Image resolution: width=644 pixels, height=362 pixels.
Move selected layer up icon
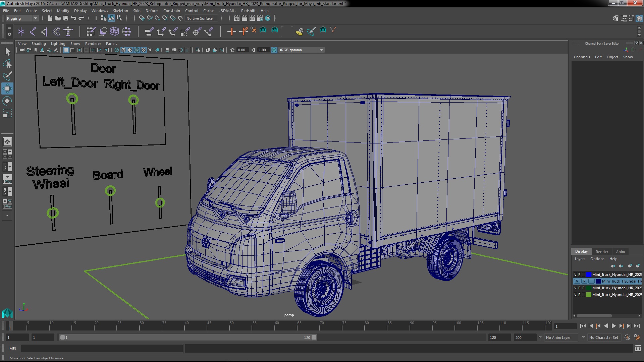pyautogui.click(x=613, y=266)
